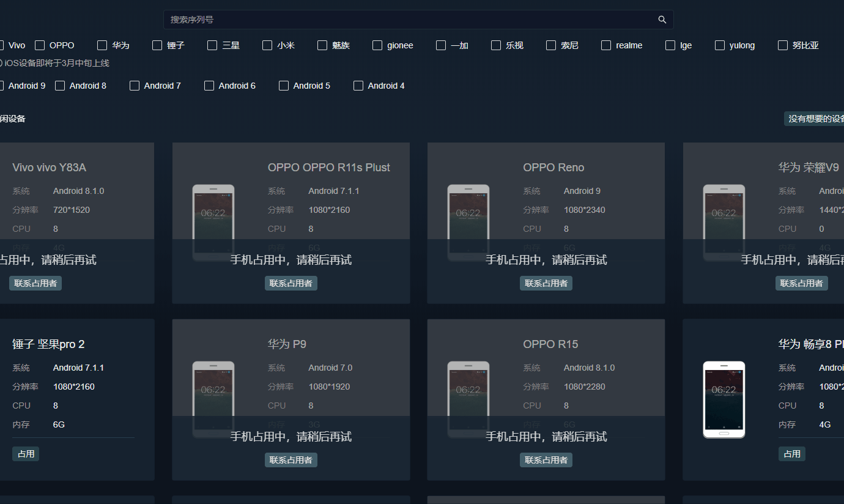
Task: Filter devices by Android 5
Action: [x=284, y=86]
